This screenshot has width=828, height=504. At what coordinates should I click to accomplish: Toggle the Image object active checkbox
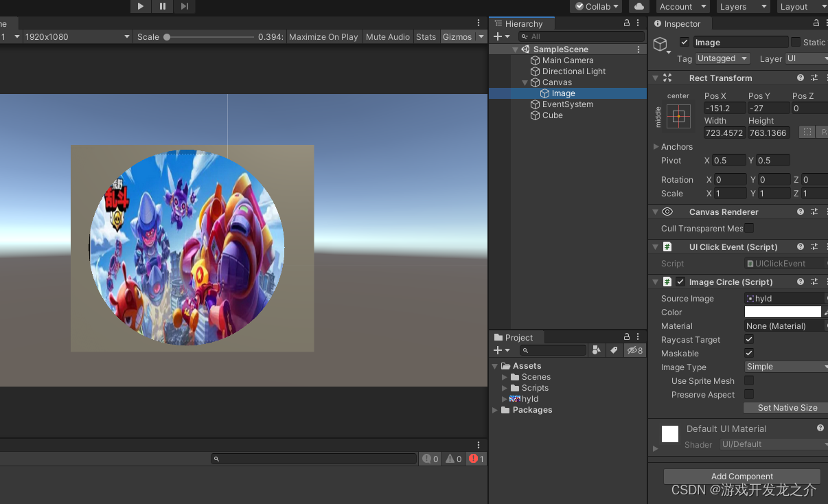(x=685, y=42)
